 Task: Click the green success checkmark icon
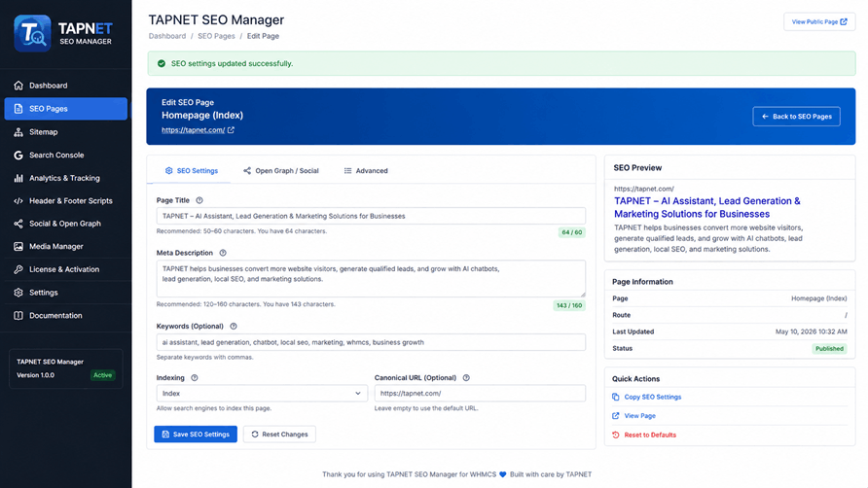[162, 63]
